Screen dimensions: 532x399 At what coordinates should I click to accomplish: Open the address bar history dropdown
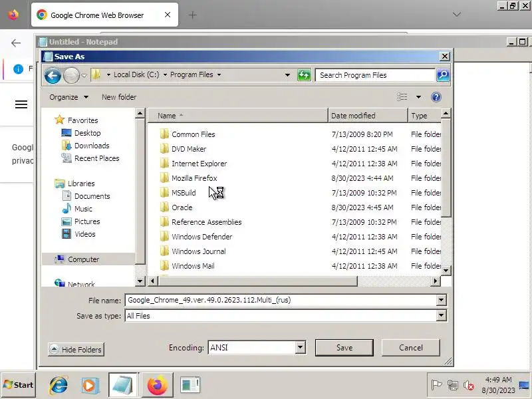(x=287, y=75)
